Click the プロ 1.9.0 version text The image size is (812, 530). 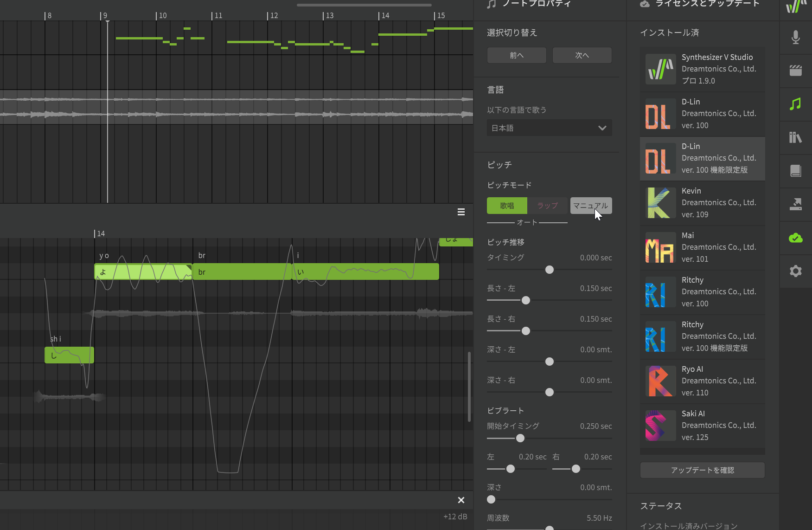[x=698, y=81]
